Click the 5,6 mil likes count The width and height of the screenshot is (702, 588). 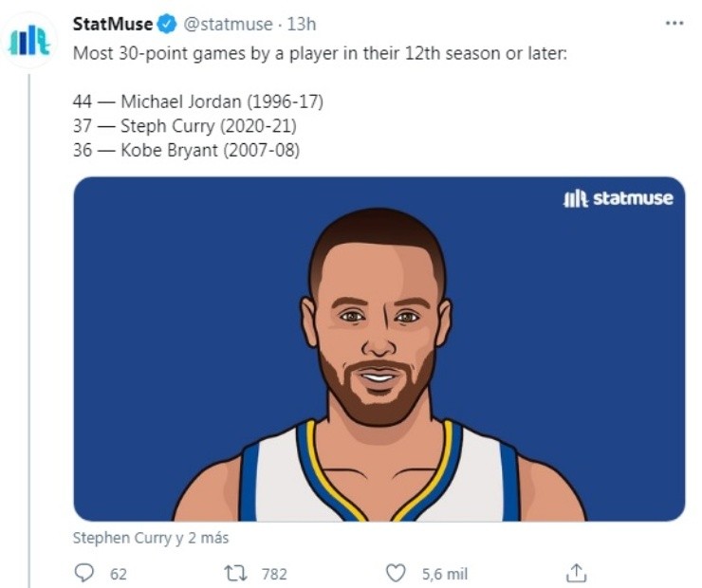tap(444, 574)
